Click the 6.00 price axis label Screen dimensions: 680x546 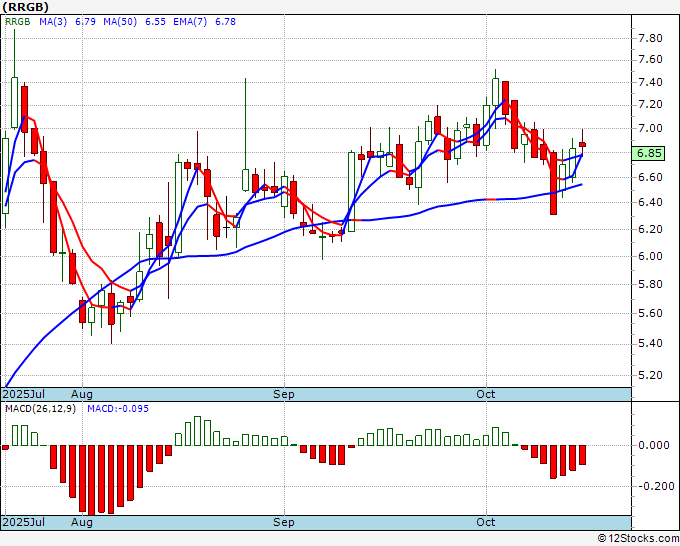click(x=651, y=256)
